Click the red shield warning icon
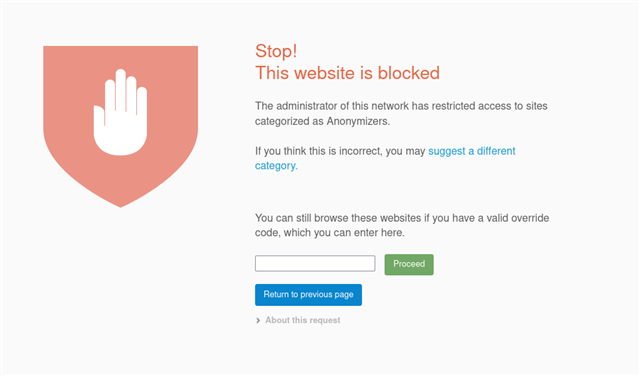Screen dimensions: 640x376 click(120, 127)
